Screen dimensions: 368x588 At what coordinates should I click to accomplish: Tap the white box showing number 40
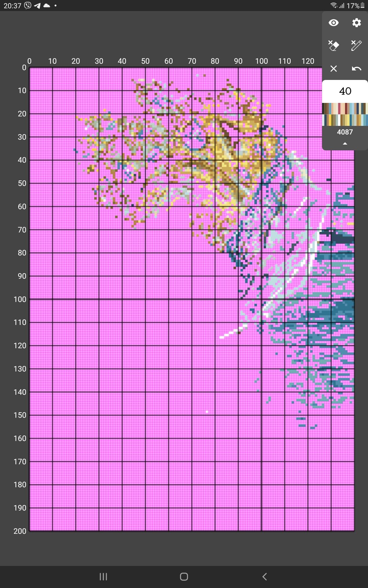tap(345, 91)
